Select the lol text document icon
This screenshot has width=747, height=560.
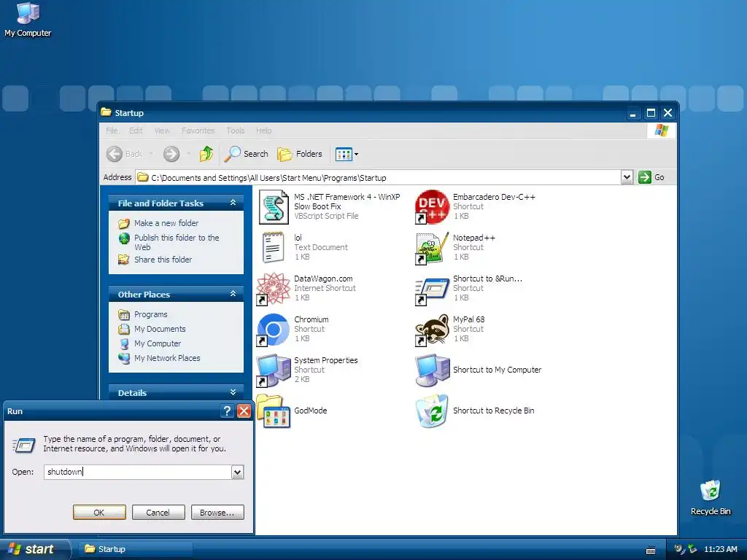pyautogui.click(x=274, y=248)
